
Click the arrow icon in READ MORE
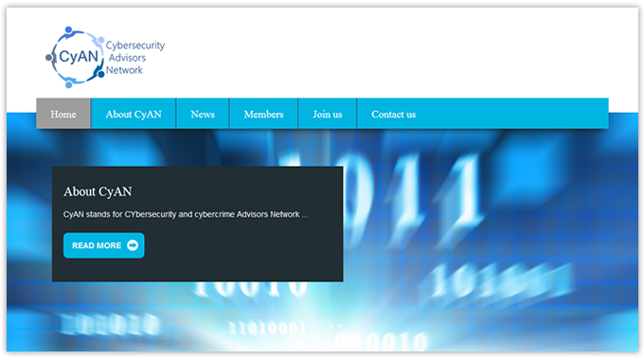(133, 245)
